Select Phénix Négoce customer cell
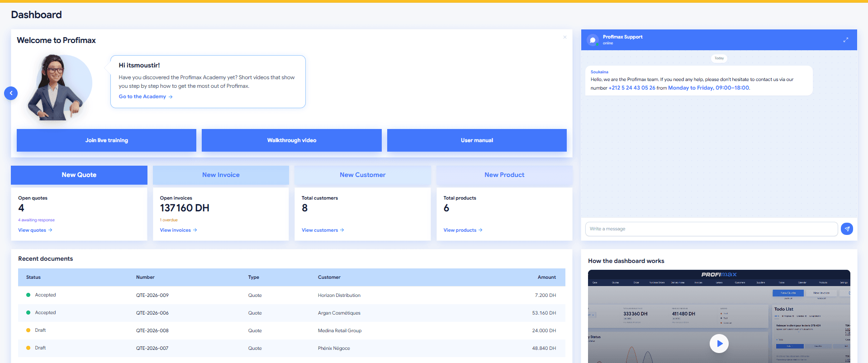This screenshot has width=868, height=363. 334,348
